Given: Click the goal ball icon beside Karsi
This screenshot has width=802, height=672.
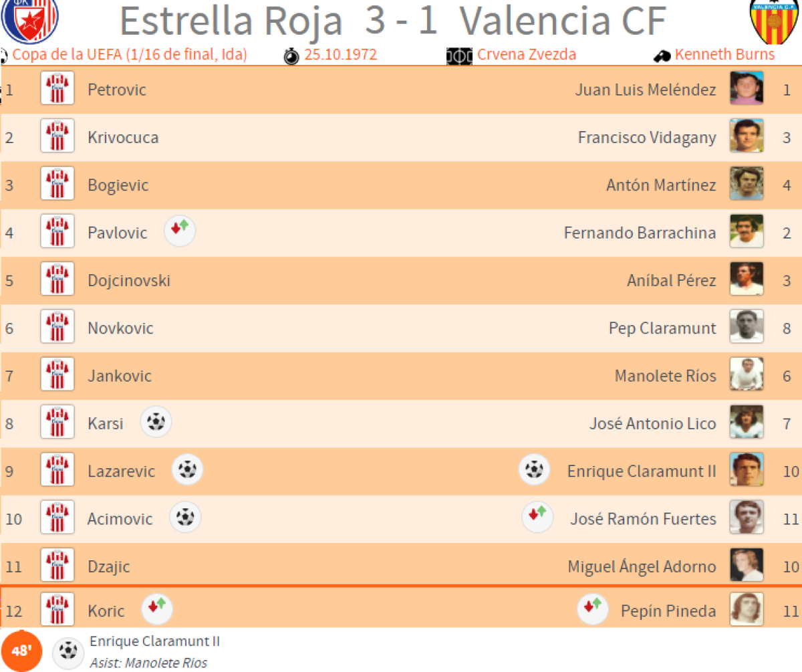Looking at the screenshot, I should click(x=156, y=423).
